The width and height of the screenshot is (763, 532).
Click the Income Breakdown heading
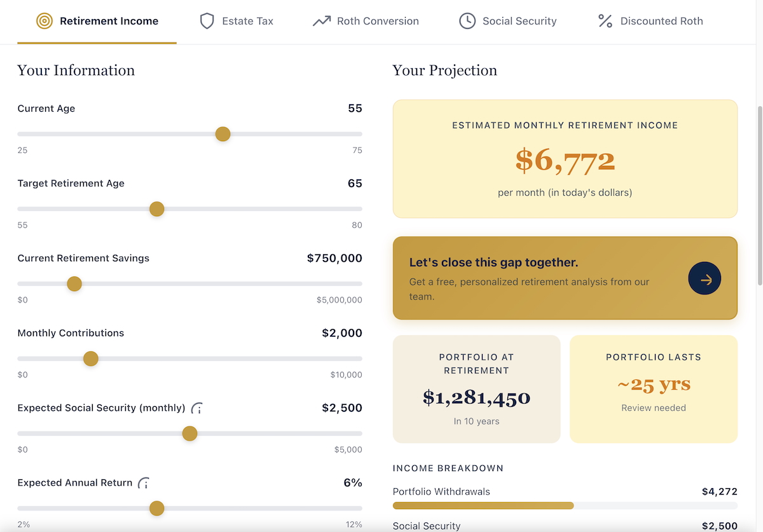coord(448,468)
